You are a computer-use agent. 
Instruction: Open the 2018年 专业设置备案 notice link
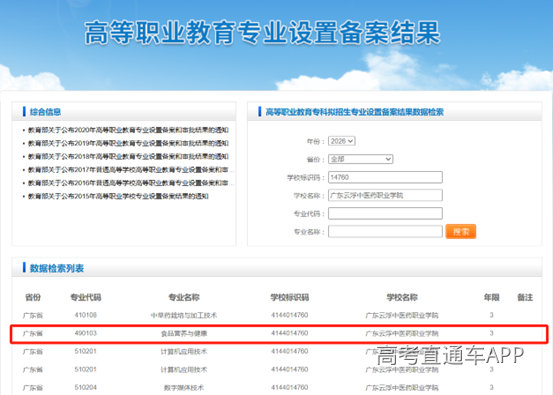tap(128, 156)
